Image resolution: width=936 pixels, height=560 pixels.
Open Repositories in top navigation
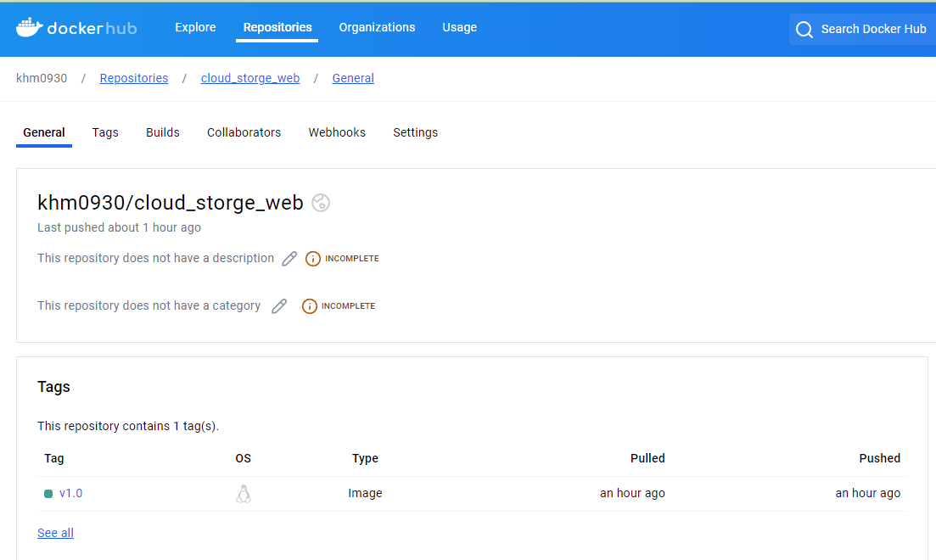click(x=277, y=27)
